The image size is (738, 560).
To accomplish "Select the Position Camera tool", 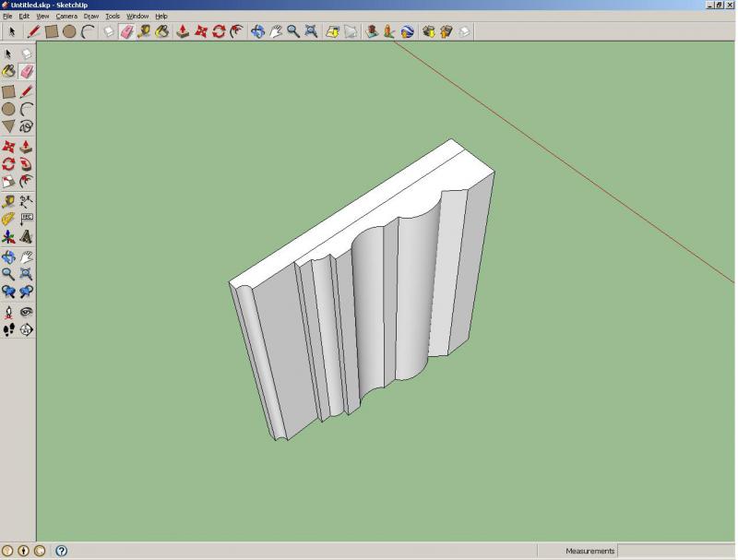I will pyautogui.click(x=8, y=312).
